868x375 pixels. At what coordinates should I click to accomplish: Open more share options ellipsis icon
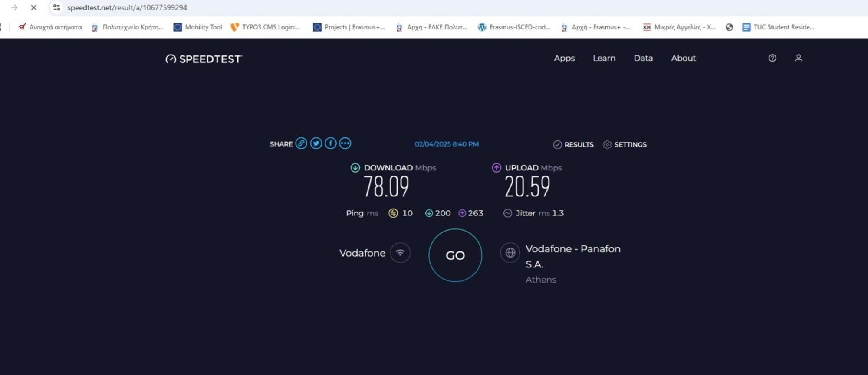tap(345, 143)
